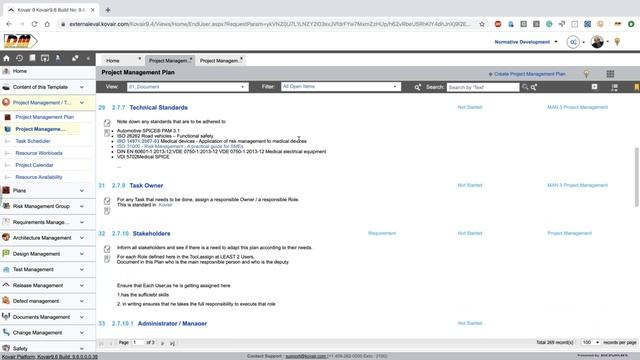Open the records per page dropdown

590,342
